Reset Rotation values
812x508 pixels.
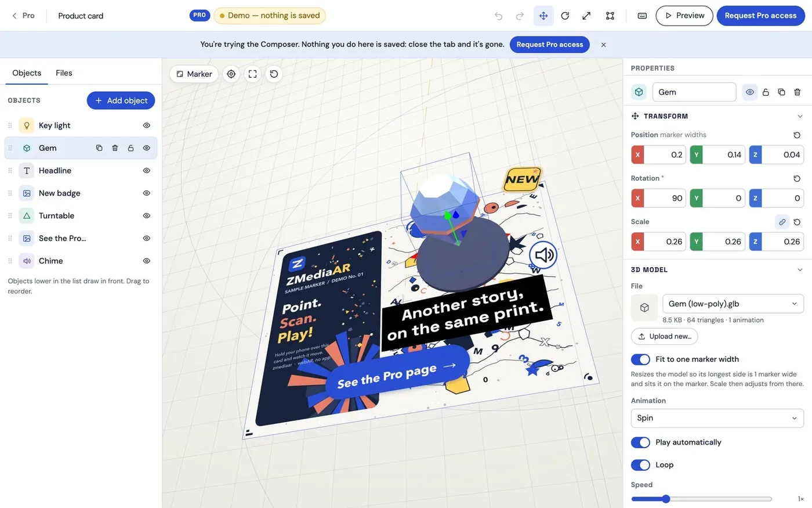tap(797, 178)
